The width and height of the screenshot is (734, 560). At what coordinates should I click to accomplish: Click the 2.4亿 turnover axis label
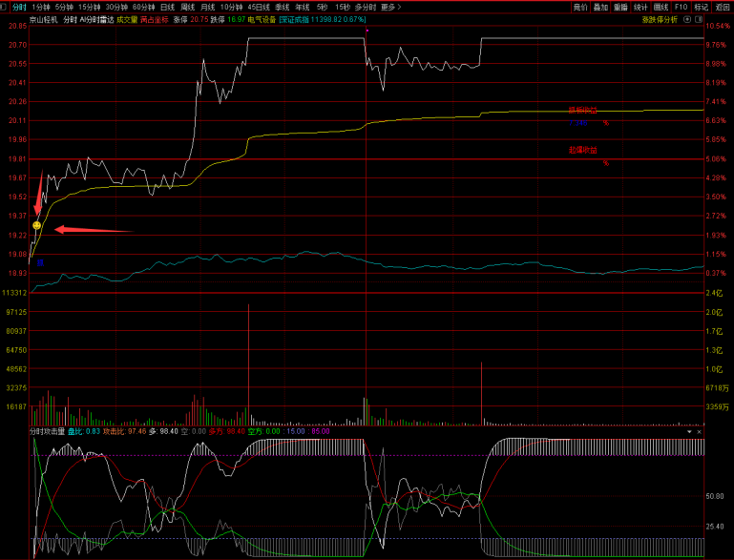[714, 293]
